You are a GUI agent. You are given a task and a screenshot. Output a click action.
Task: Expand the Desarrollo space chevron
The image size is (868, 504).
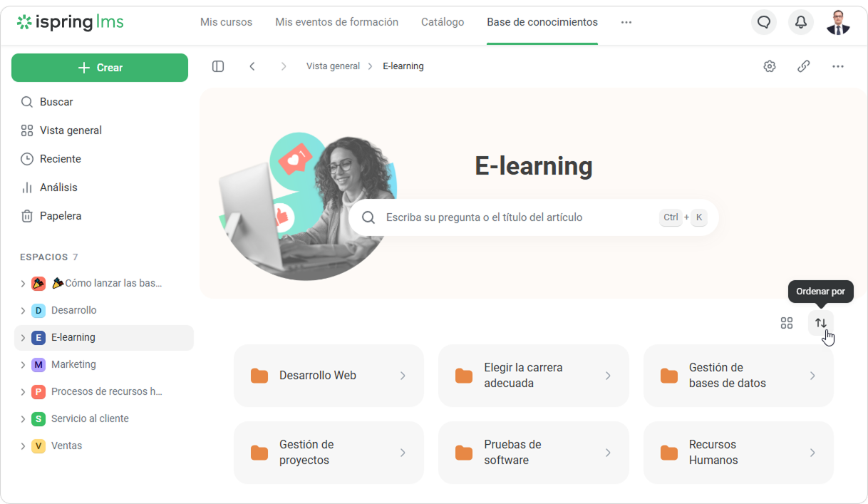click(x=23, y=311)
